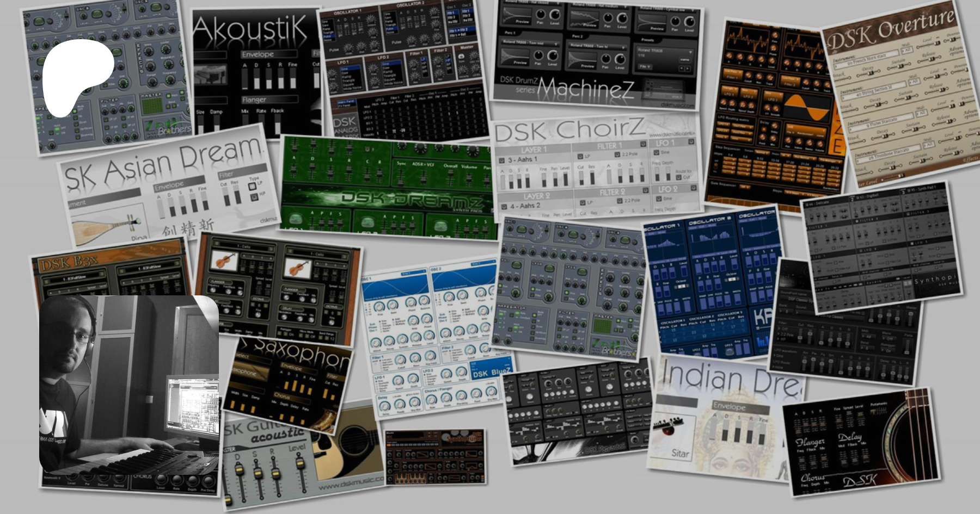The image size is (980, 514).
Task: Click the white Patreon logo
Action: pyautogui.click(x=76, y=76)
